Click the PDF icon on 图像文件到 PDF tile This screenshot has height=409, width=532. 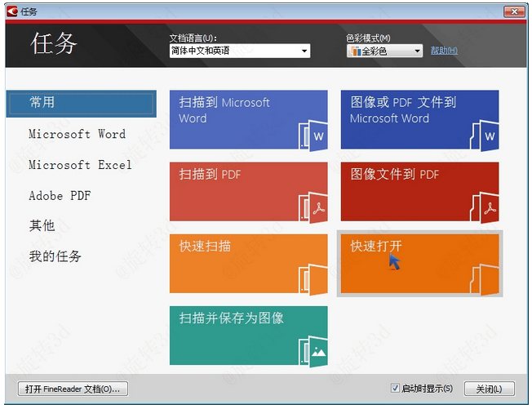click(x=485, y=207)
